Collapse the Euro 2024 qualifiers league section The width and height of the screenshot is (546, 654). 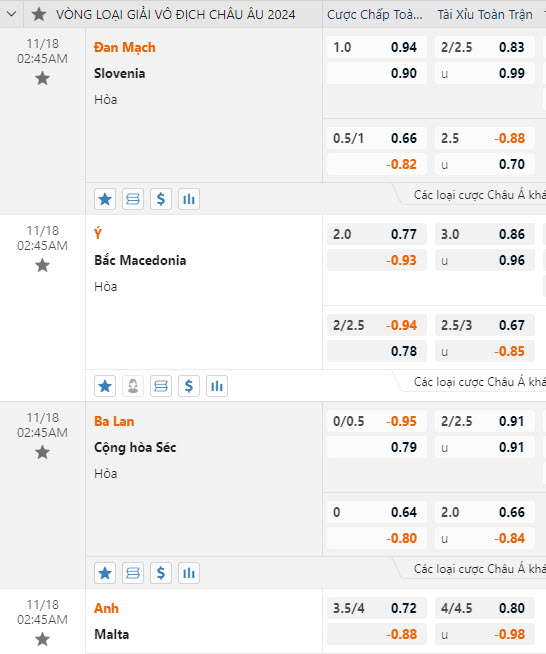[x=12, y=14]
